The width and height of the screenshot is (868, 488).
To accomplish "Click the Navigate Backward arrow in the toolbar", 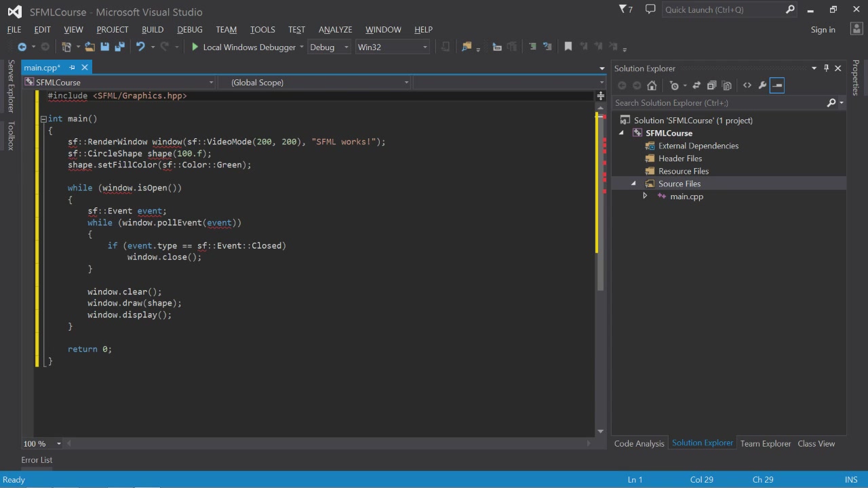I will tap(22, 47).
